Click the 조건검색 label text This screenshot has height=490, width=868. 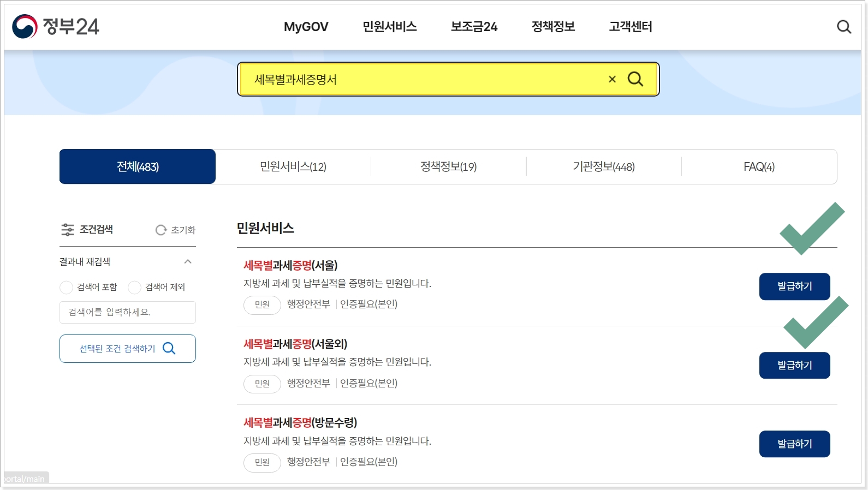point(96,230)
